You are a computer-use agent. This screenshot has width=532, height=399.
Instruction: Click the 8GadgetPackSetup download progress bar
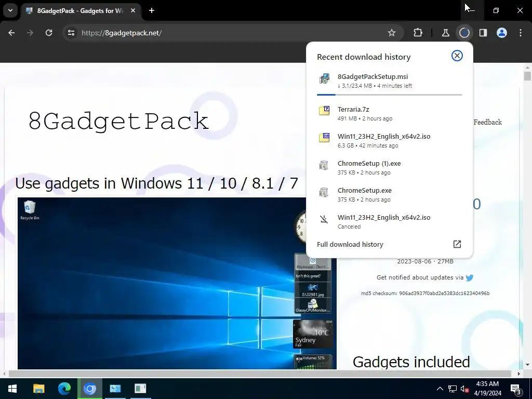point(390,95)
